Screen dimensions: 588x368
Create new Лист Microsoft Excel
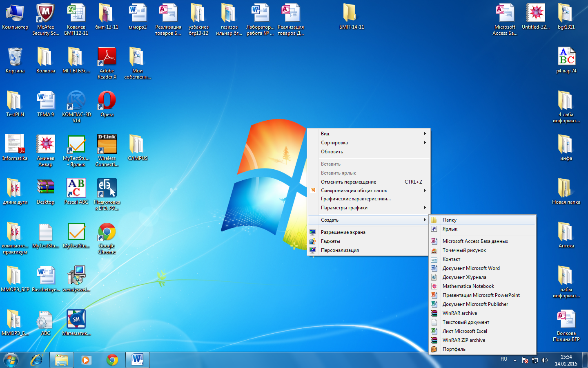click(482, 331)
